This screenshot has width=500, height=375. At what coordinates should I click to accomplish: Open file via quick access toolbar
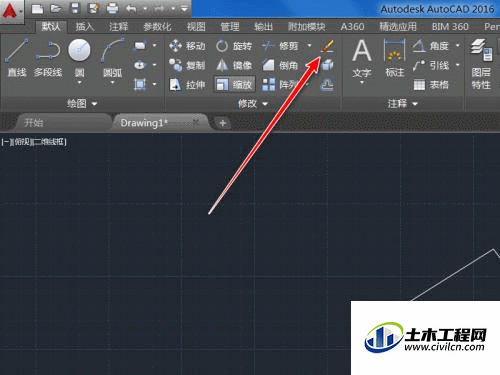click(x=56, y=9)
